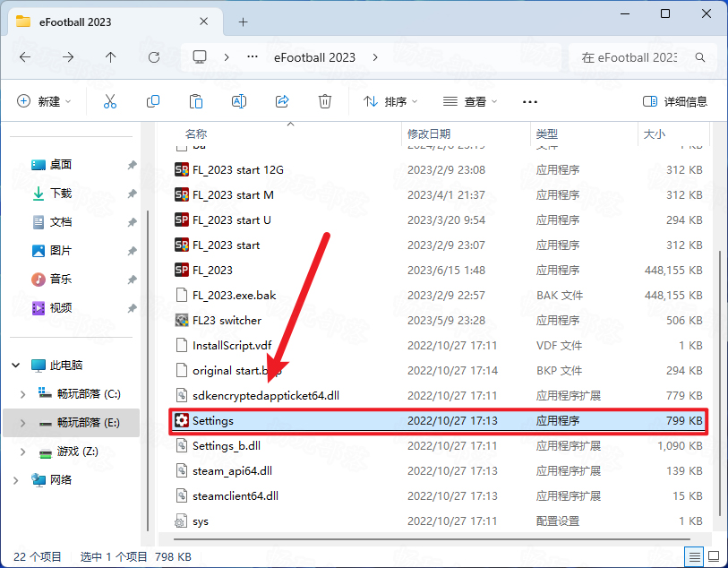
Task: Click the eFootball 2023 breadcrumb
Action: pyautogui.click(x=314, y=57)
